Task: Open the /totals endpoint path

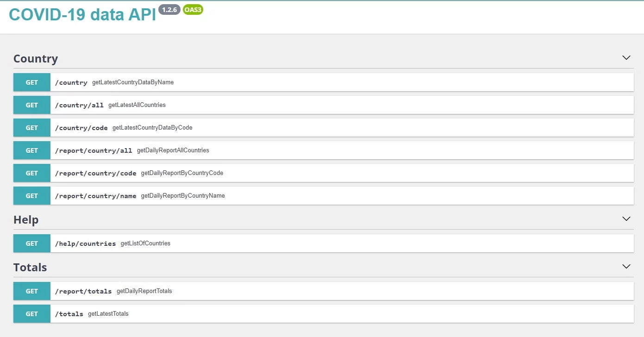Action: (69, 314)
